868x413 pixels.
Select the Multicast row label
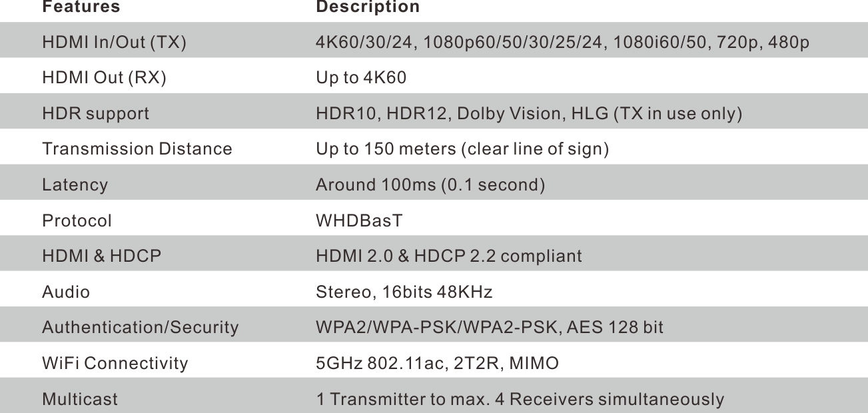click(80, 399)
